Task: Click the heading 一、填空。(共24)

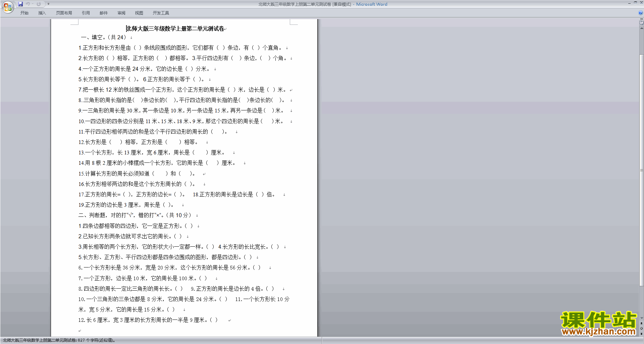Action: coord(104,37)
